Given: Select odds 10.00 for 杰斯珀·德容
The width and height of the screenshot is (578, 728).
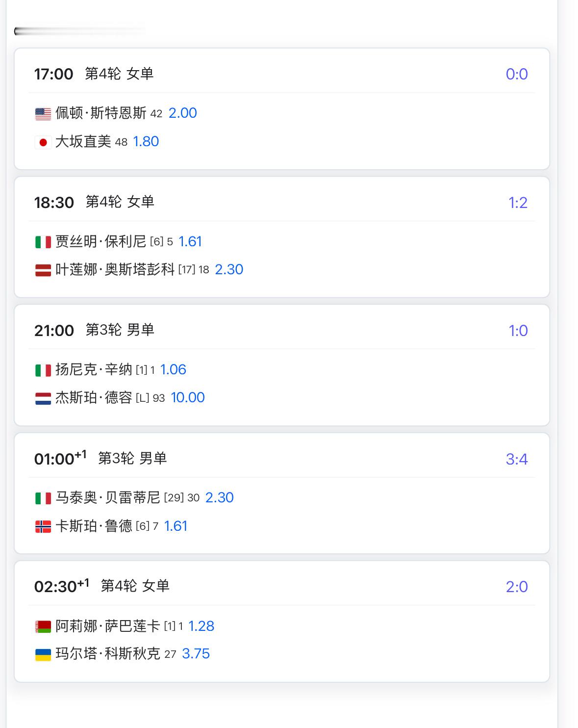Looking at the screenshot, I should coord(187,398).
